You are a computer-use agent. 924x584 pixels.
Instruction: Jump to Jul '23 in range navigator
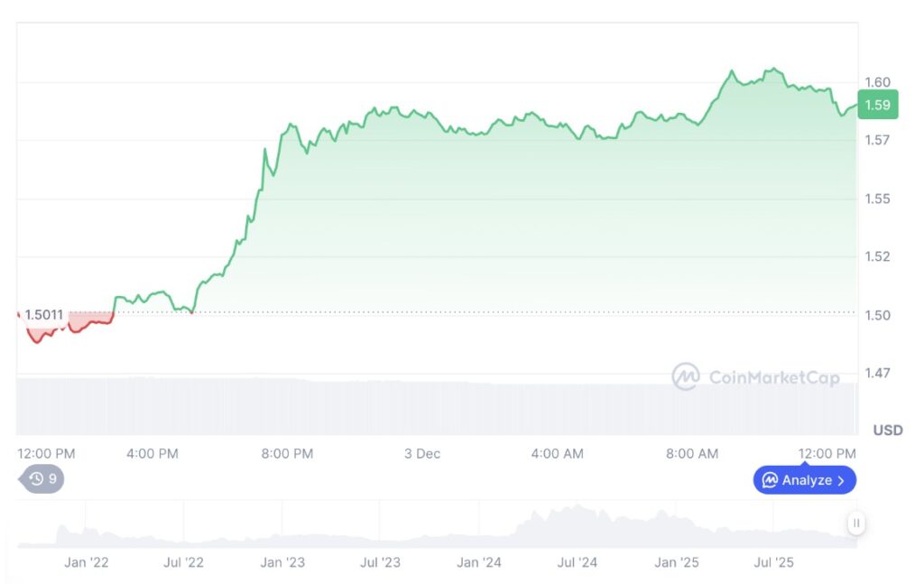pyautogui.click(x=380, y=562)
